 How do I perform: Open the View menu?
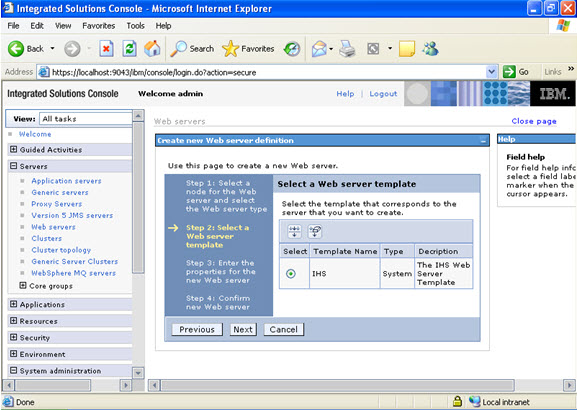coord(63,26)
